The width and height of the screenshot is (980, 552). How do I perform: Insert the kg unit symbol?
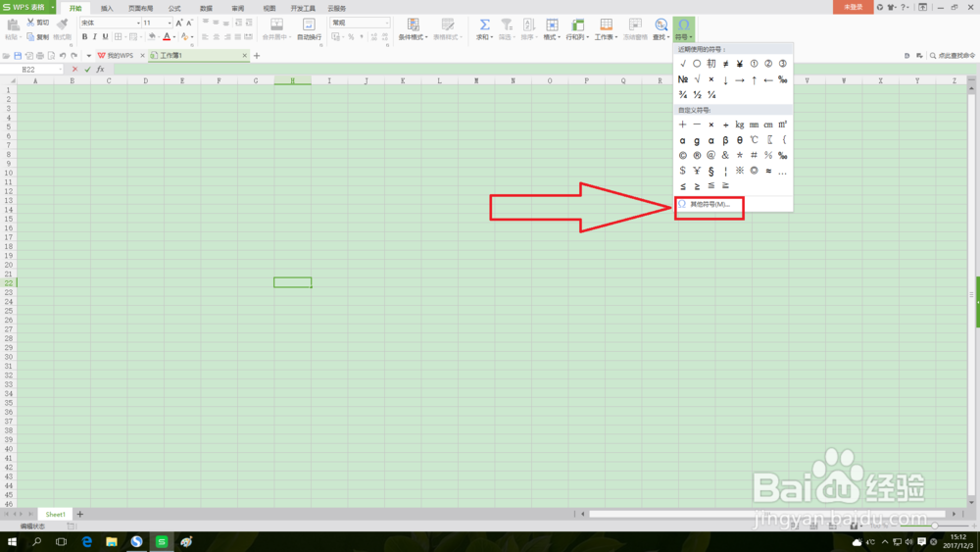(x=740, y=125)
